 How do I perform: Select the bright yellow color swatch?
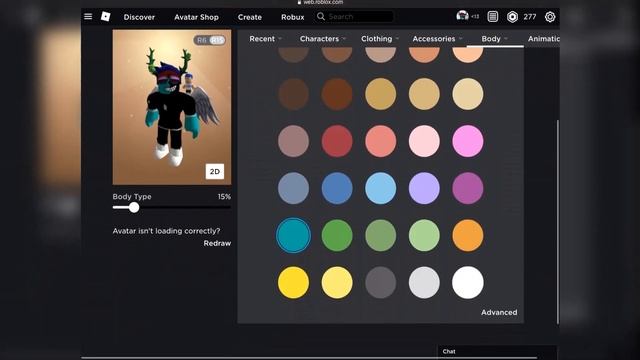coord(293,282)
